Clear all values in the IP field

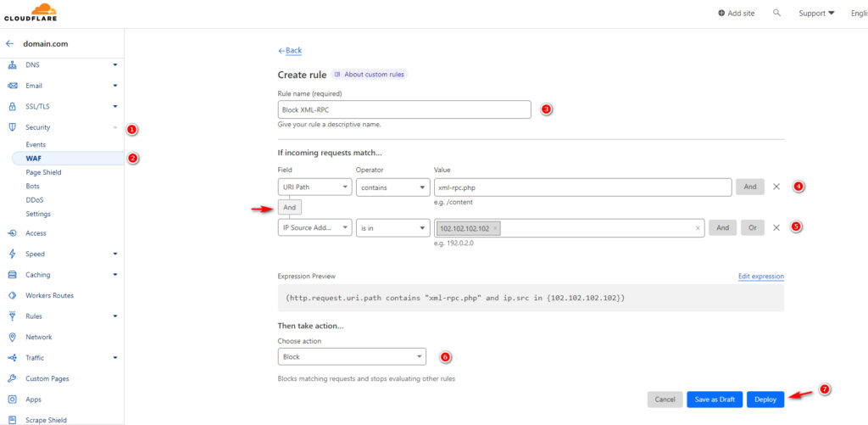[698, 227]
